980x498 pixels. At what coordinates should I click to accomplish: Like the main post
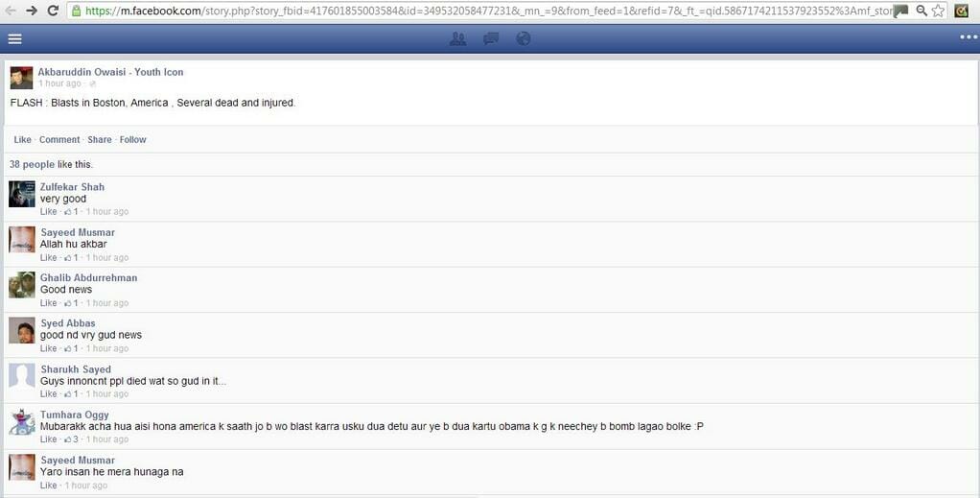[x=22, y=140]
